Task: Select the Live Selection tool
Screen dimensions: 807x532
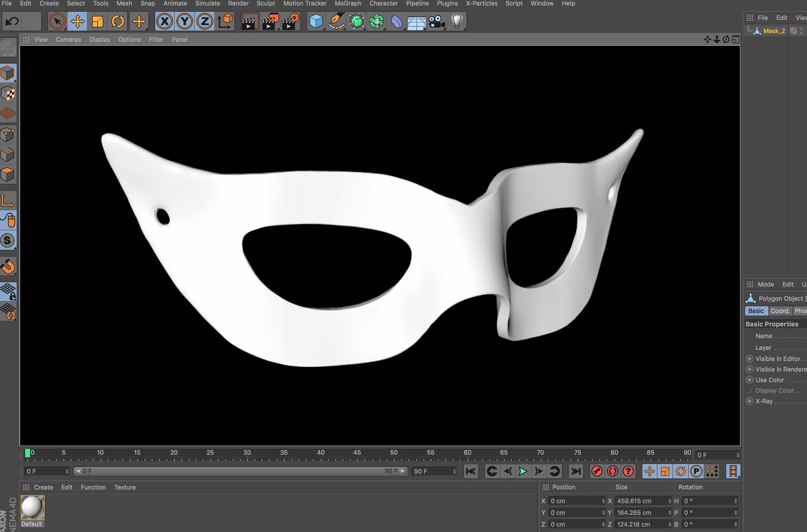Action: tap(57, 21)
